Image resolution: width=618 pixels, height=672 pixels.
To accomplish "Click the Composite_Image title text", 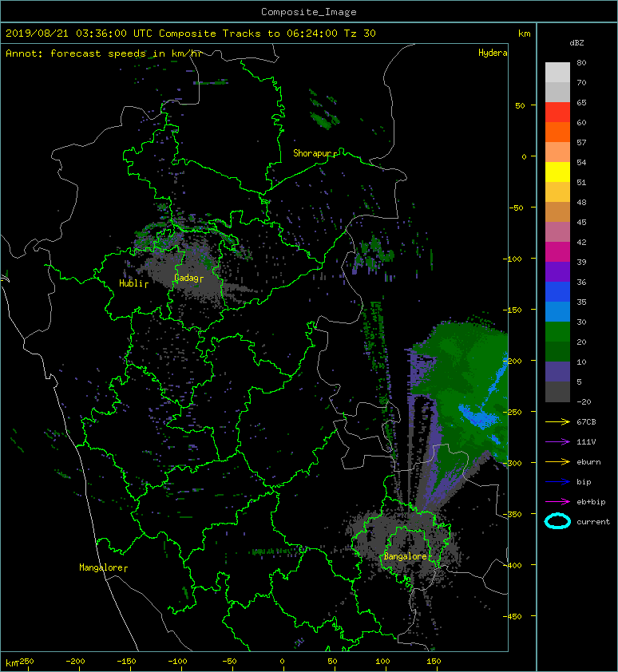I will click(x=309, y=12).
